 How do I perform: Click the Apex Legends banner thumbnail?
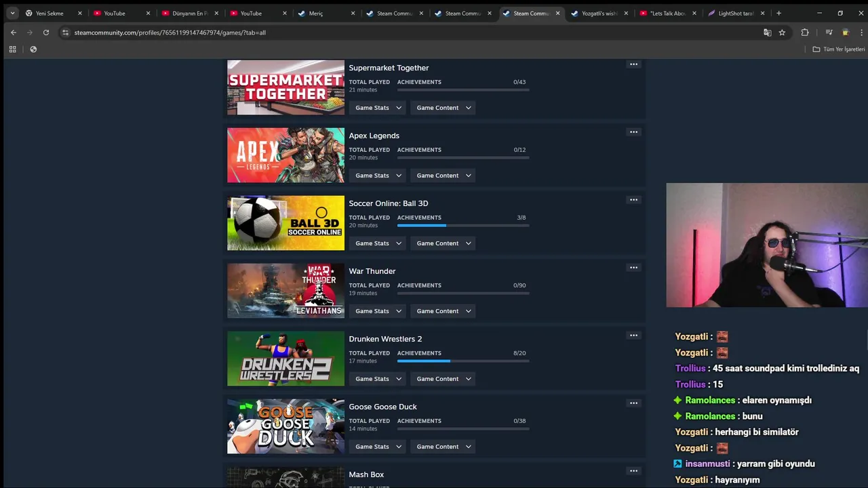(285, 155)
